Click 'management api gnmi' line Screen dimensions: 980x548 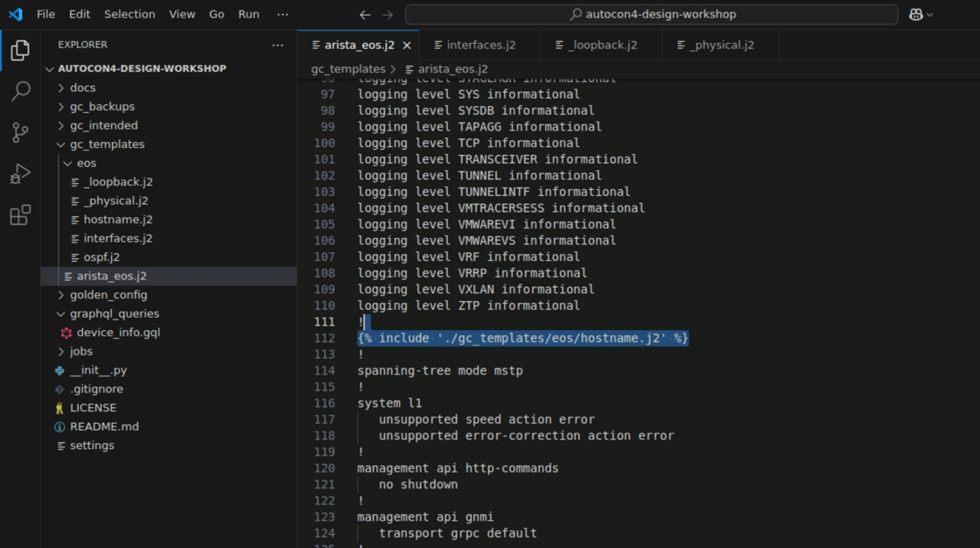pos(425,516)
